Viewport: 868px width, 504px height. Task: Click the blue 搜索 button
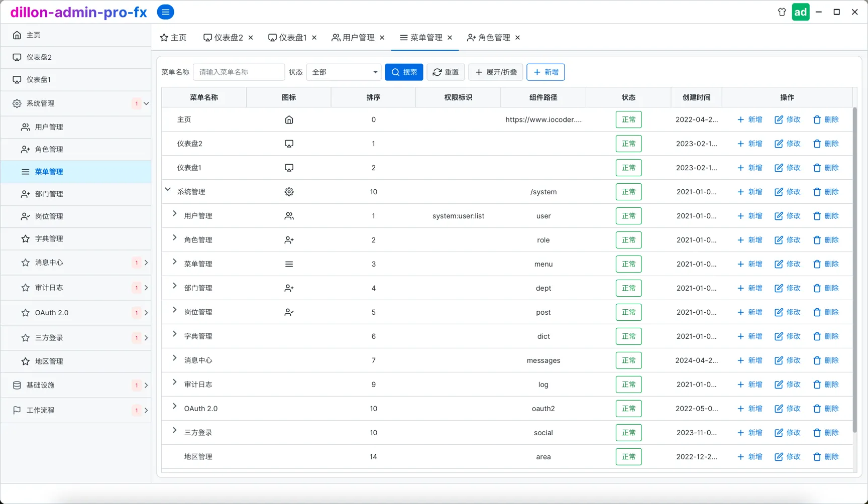click(404, 72)
